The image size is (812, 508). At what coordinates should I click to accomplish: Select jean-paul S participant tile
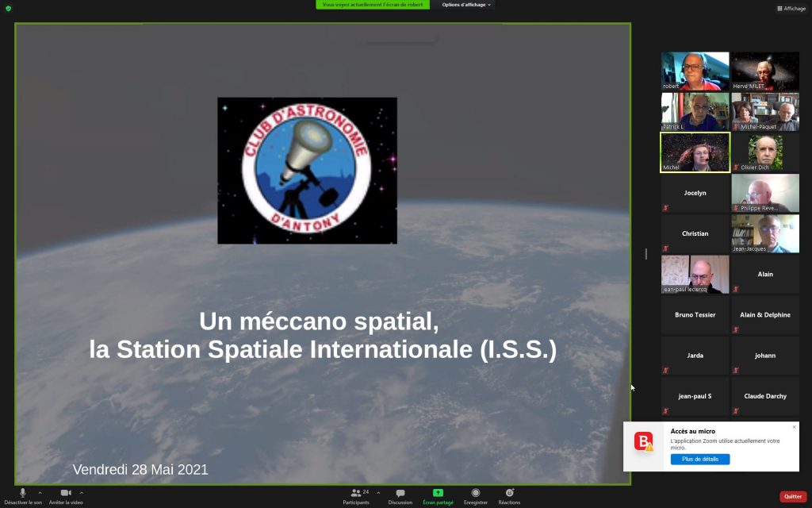coord(695,396)
